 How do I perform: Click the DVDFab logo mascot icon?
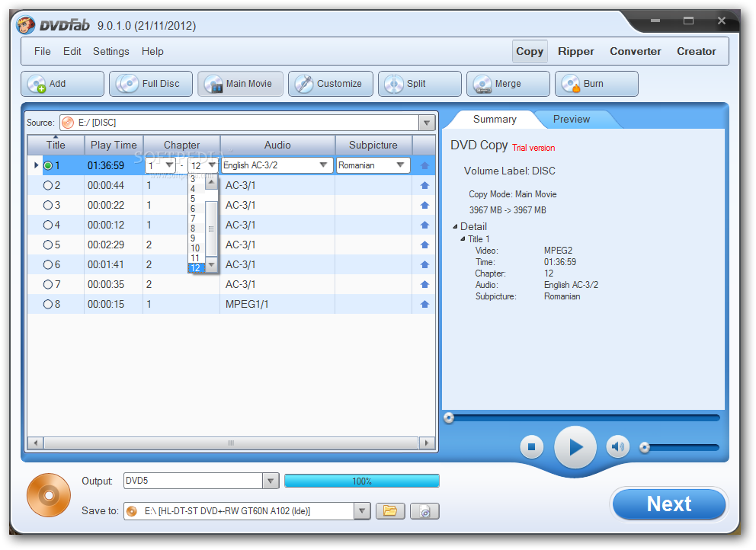[x=26, y=24]
